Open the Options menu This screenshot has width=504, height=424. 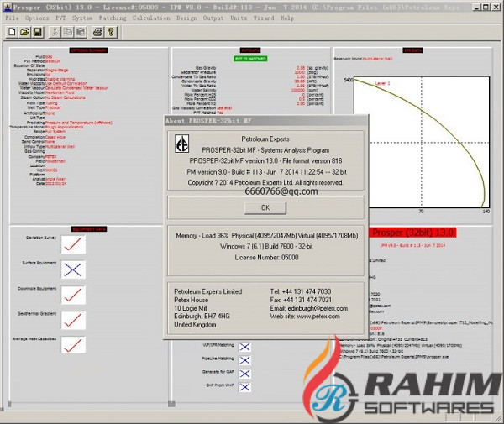[37, 18]
